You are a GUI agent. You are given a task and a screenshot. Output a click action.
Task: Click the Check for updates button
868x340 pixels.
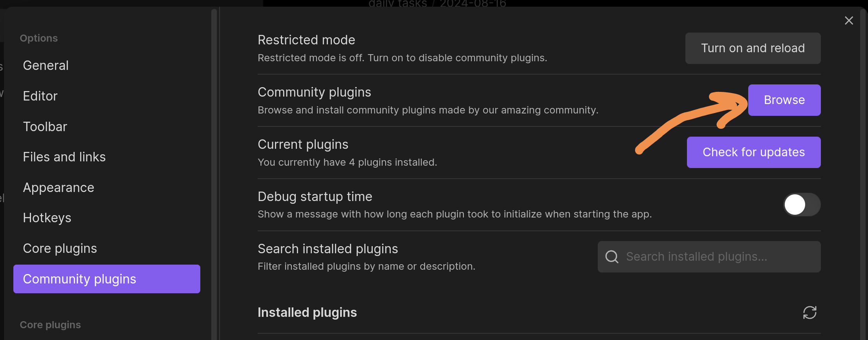coord(753,152)
